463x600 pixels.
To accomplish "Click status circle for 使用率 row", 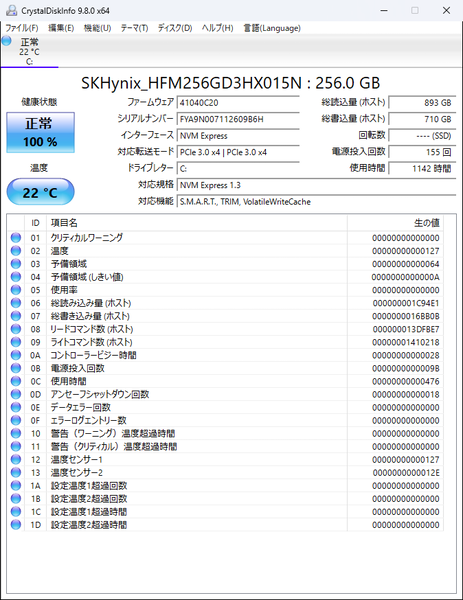I will coord(16,290).
